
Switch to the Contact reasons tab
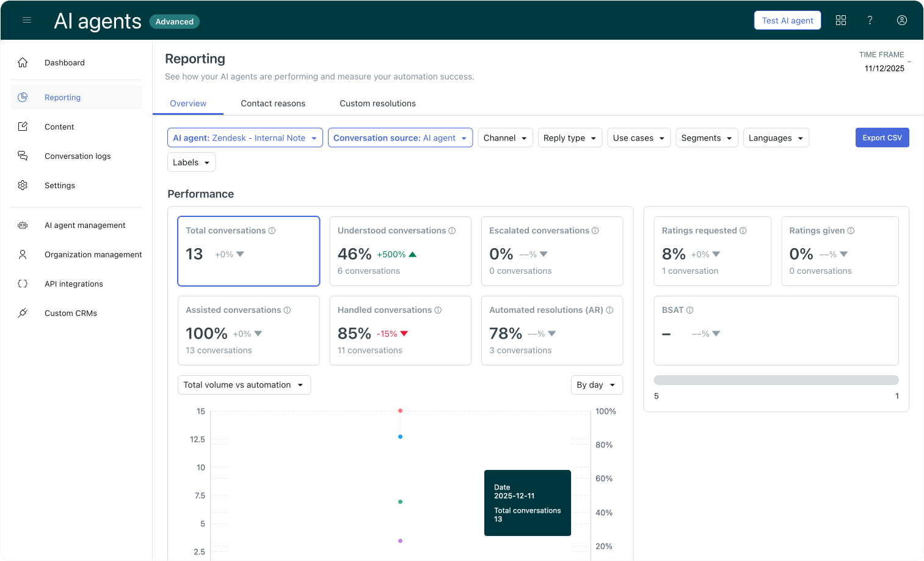tap(273, 103)
